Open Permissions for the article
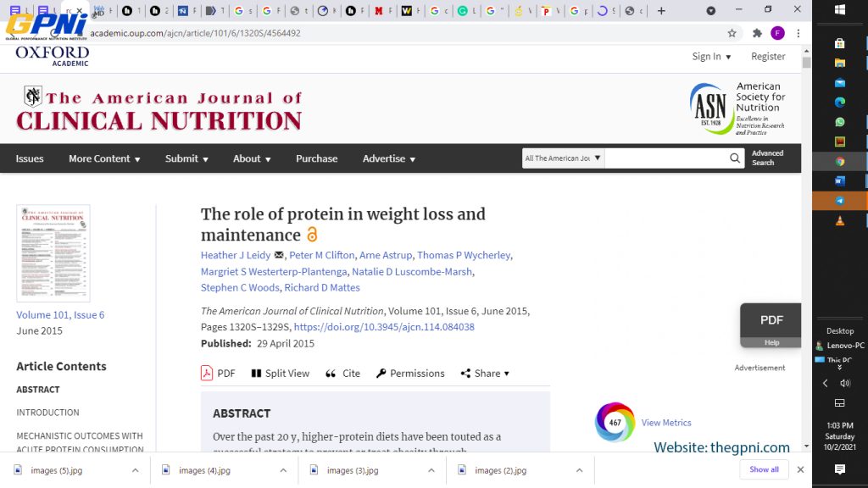The image size is (868, 488). (410, 374)
